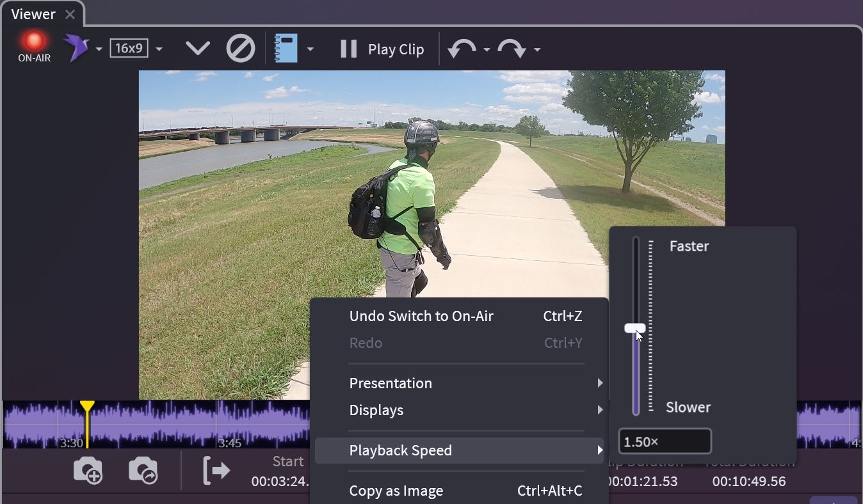Open the notebook dropdown arrow
The image size is (863, 504).
coord(310,49)
